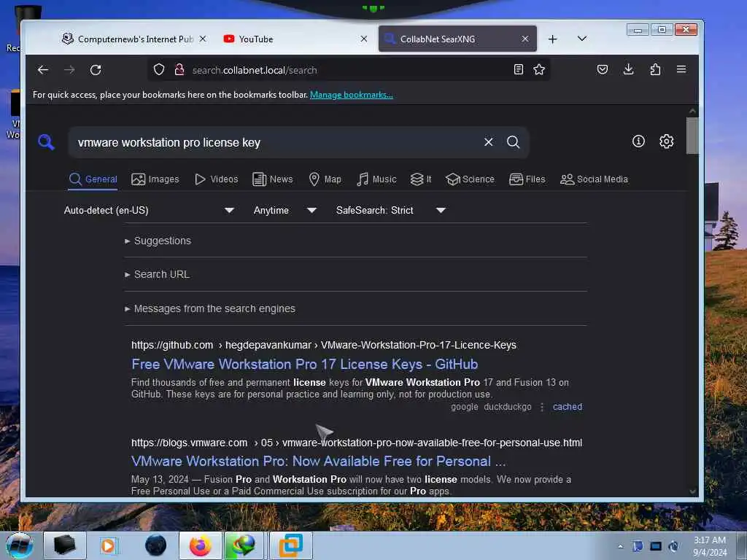This screenshot has width=747, height=560.
Task: Open SearXNG preferences gear icon
Action: 666,141
